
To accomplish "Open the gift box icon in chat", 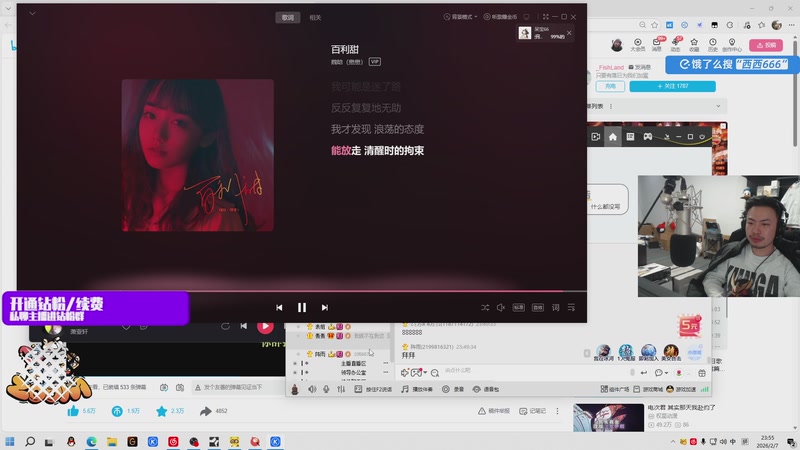I will coord(702,373).
